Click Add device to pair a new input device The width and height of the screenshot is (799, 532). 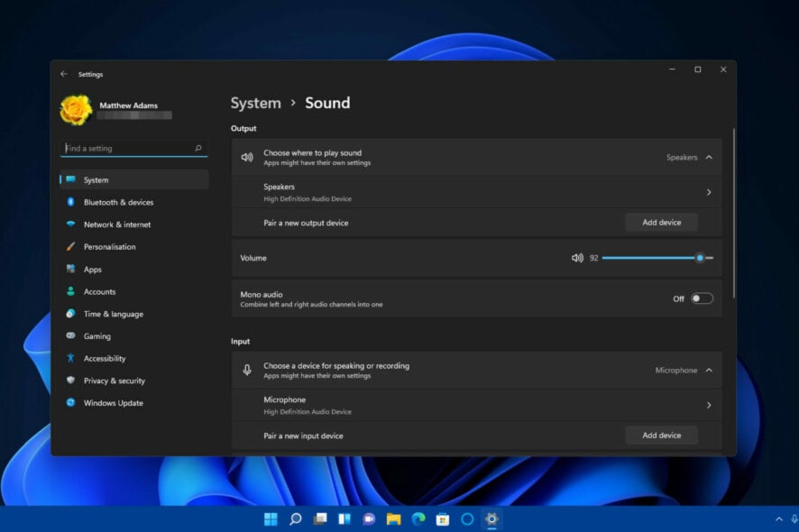pyautogui.click(x=661, y=435)
